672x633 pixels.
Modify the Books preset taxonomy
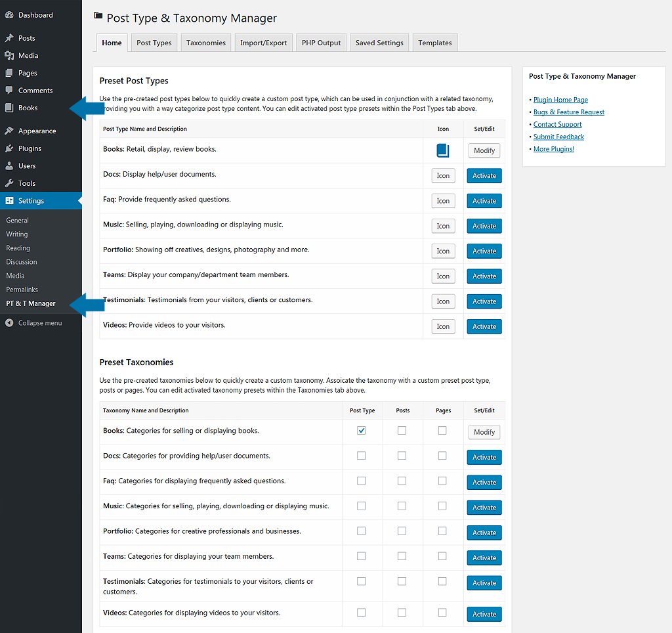click(x=484, y=432)
